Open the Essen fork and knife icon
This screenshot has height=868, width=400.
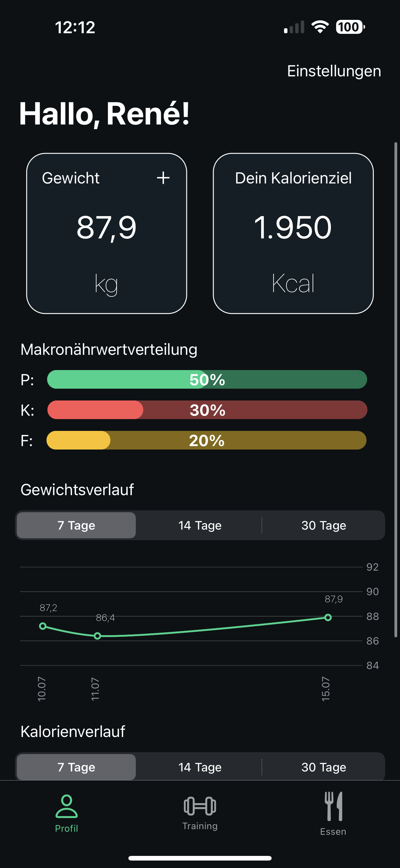pyautogui.click(x=333, y=806)
